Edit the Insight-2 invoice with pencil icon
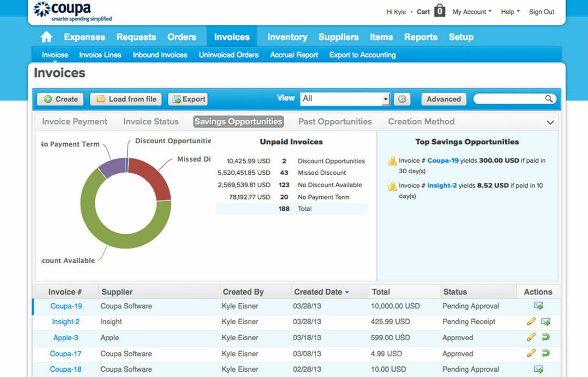Image resolution: width=588 pixels, height=377 pixels. click(531, 321)
